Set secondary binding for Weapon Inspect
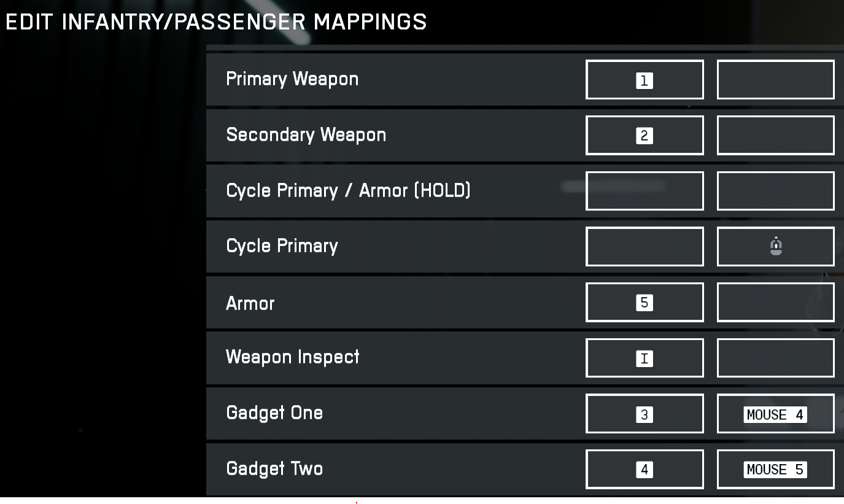Image resolution: width=844 pixels, height=504 pixels. pos(775,359)
